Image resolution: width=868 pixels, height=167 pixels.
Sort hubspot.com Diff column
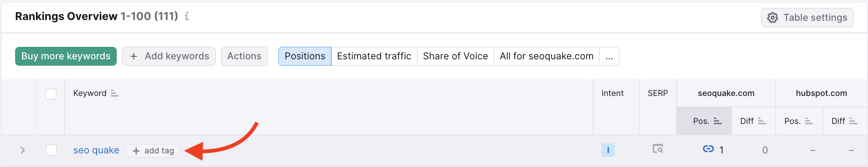853,121
